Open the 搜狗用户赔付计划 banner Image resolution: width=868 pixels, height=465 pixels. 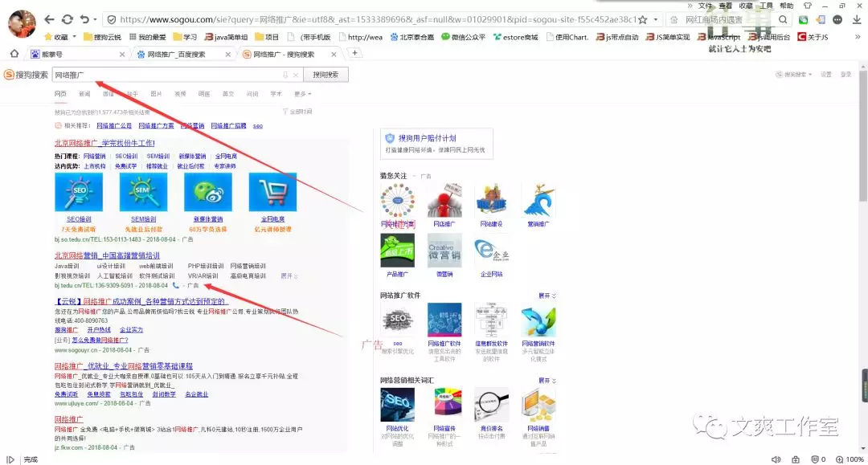pos(436,143)
